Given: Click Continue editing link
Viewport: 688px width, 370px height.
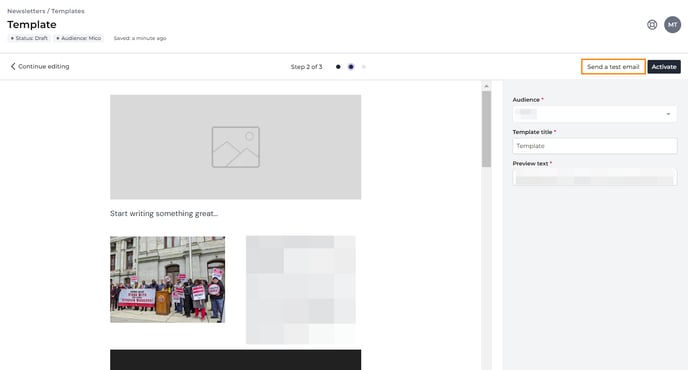Looking at the screenshot, I should coord(43,66).
